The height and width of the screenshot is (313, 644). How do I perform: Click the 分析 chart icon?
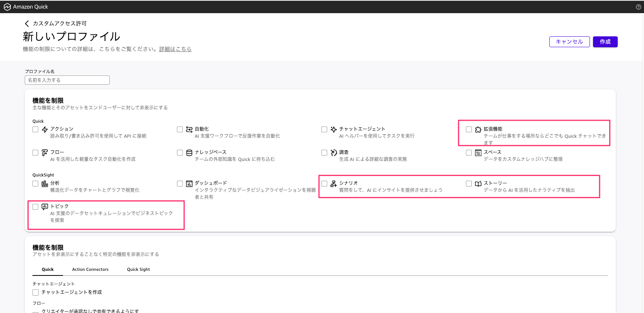coord(45,183)
